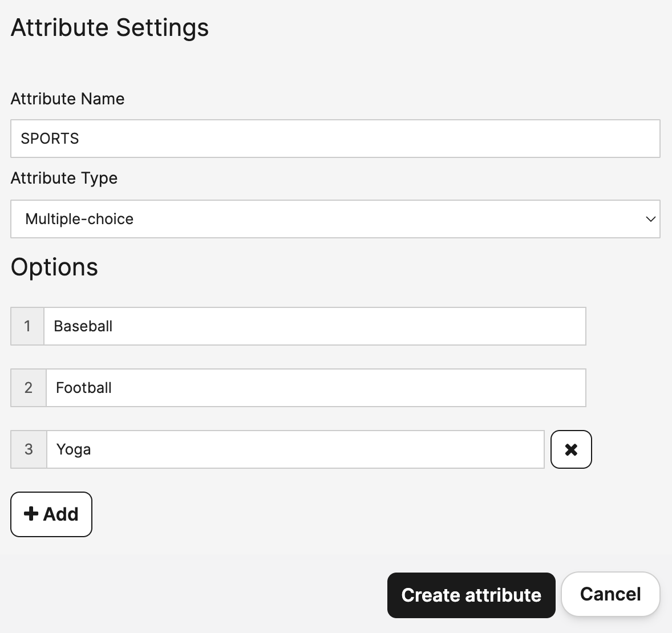
Task: Click the Attribute Name label text
Action: coord(67,99)
